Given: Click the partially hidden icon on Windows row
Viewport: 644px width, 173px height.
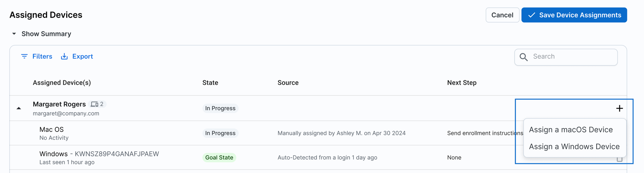Looking at the screenshot, I should tap(619, 159).
